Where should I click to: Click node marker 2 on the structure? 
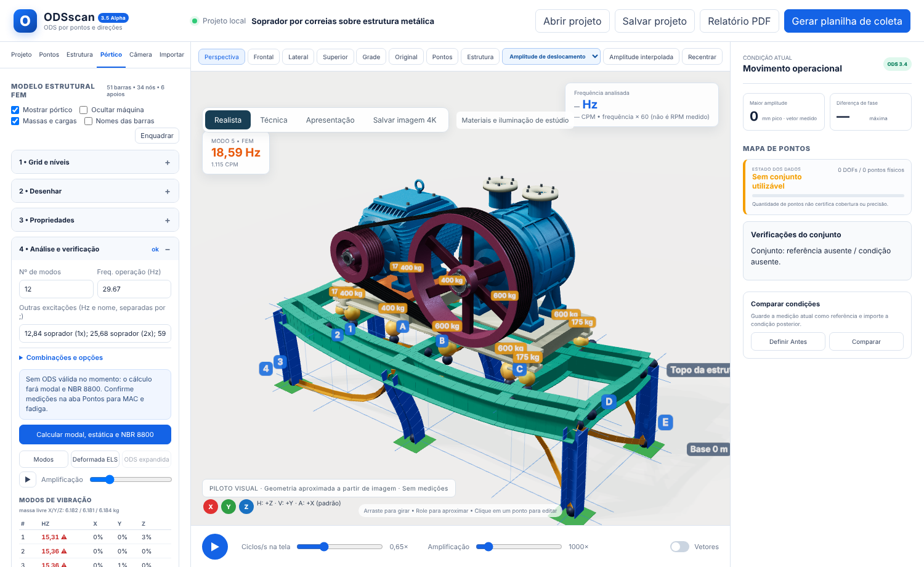pos(338,335)
